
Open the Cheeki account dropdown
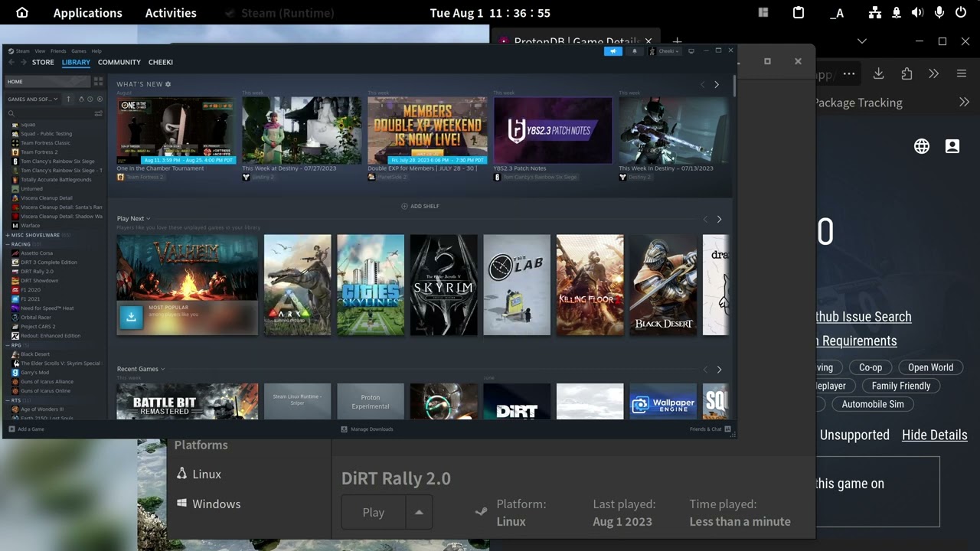665,51
